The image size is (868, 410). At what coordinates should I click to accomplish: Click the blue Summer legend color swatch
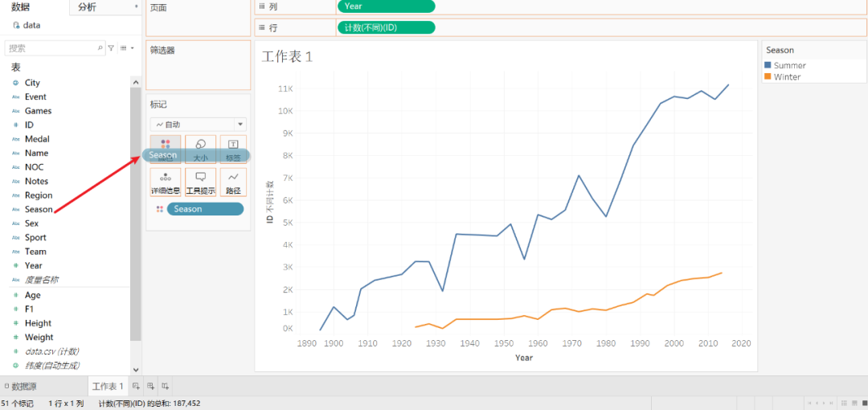pos(768,65)
